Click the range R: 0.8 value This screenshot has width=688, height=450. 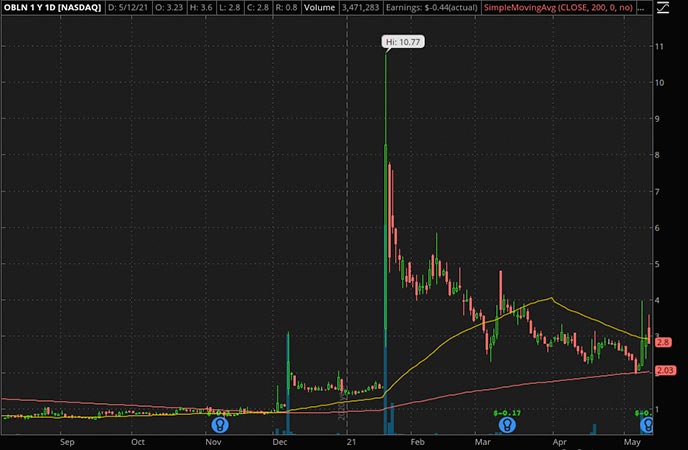pos(287,7)
